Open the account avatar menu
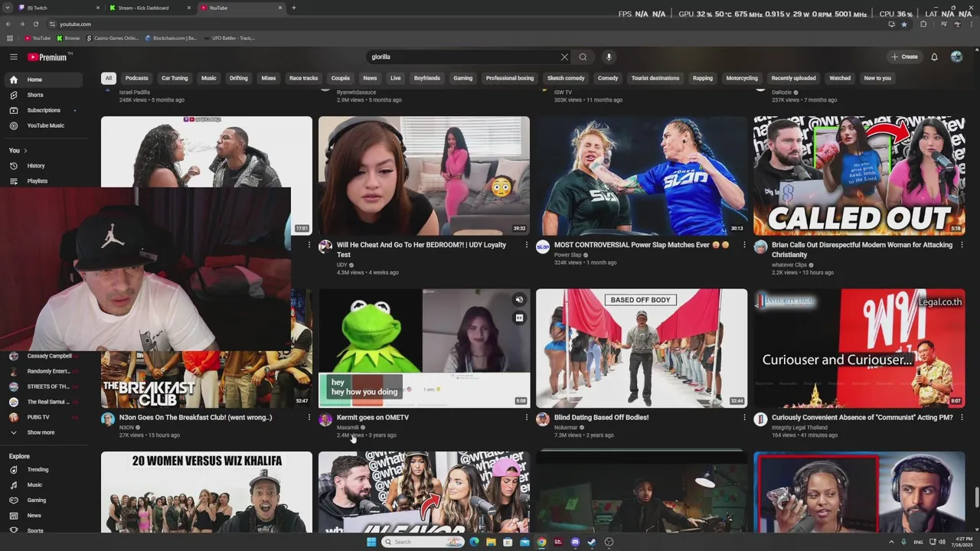Screen dimensions: 980x551 tap(956, 57)
